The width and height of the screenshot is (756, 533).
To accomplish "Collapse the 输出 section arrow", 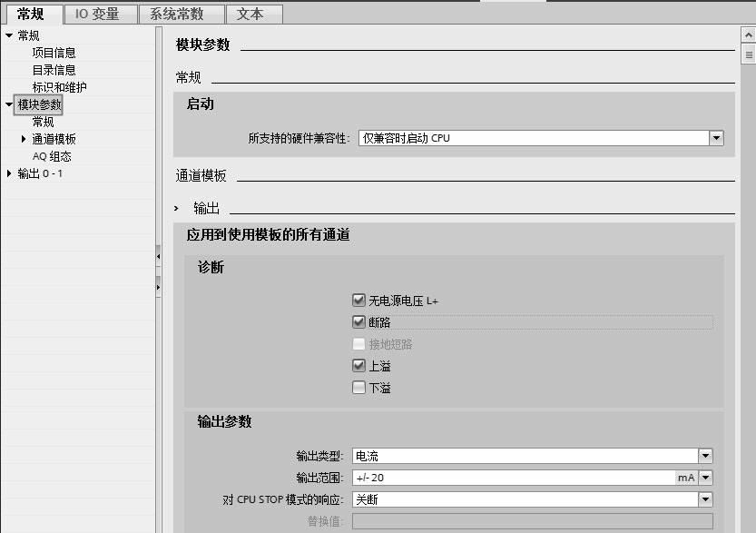I will pyautogui.click(x=176, y=208).
